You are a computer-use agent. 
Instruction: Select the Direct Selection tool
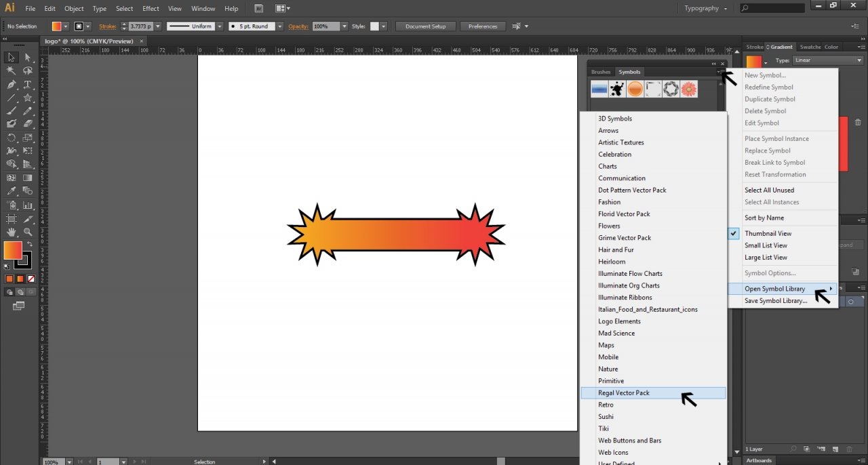click(x=28, y=58)
